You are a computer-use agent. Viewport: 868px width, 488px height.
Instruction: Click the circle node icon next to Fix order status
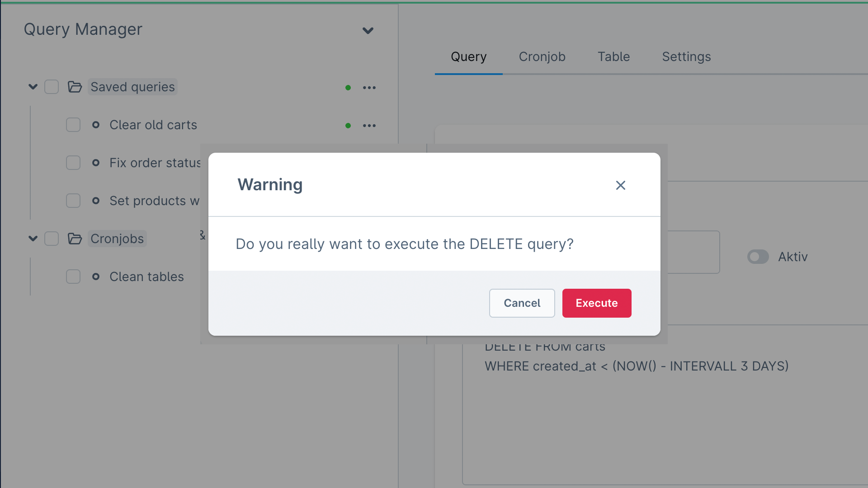point(97,163)
